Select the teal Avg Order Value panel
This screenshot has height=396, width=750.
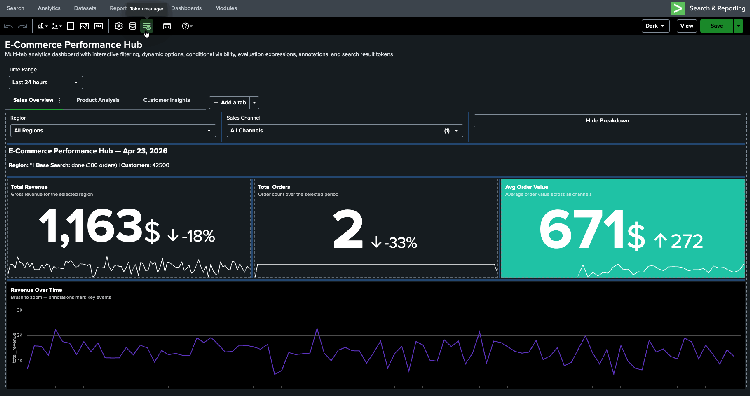click(623, 228)
